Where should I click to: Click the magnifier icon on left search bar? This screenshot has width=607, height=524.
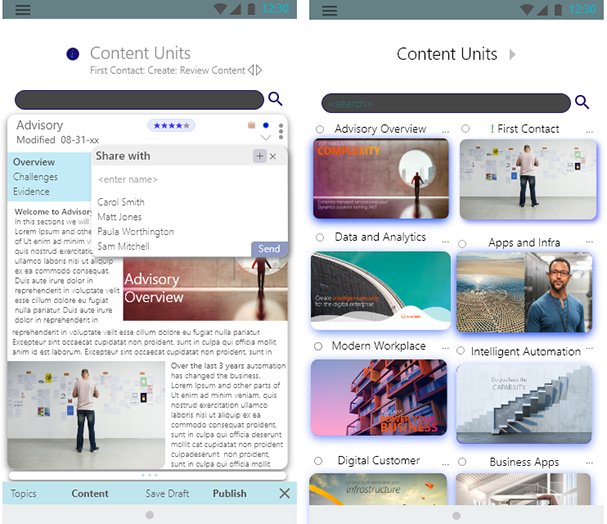275,98
